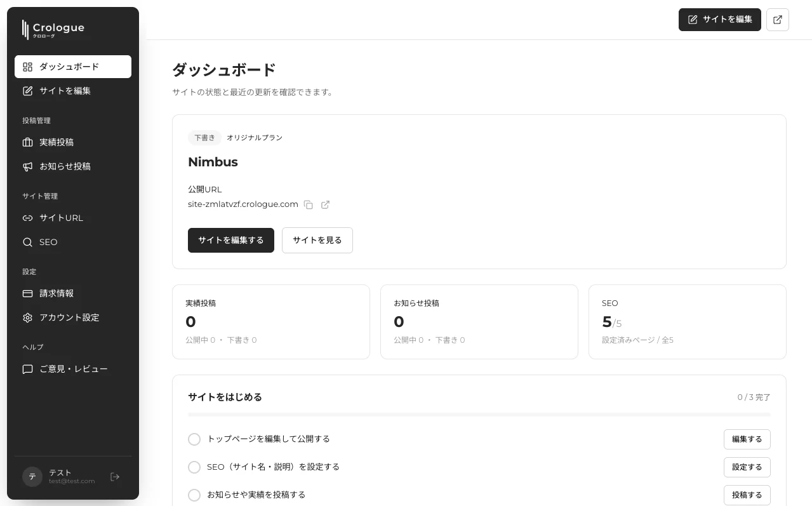812x506 pixels.
Task: Open the SEO stats card
Action: [x=688, y=322]
